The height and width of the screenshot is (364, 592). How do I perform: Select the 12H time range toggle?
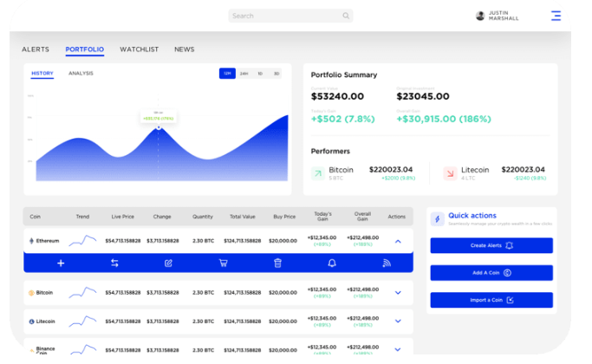pyautogui.click(x=227, y=74)
